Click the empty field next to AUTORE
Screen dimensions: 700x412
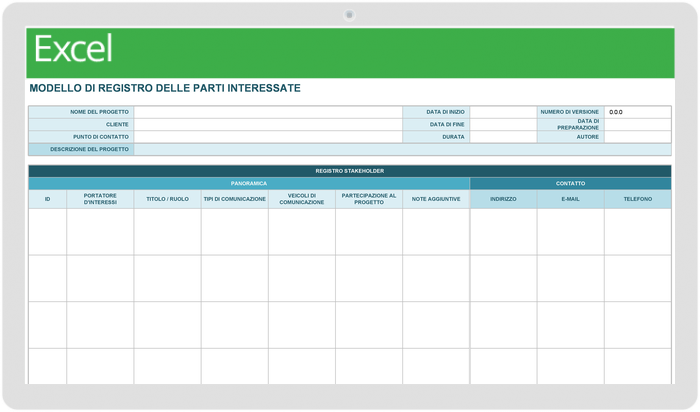tap(638, 137)
